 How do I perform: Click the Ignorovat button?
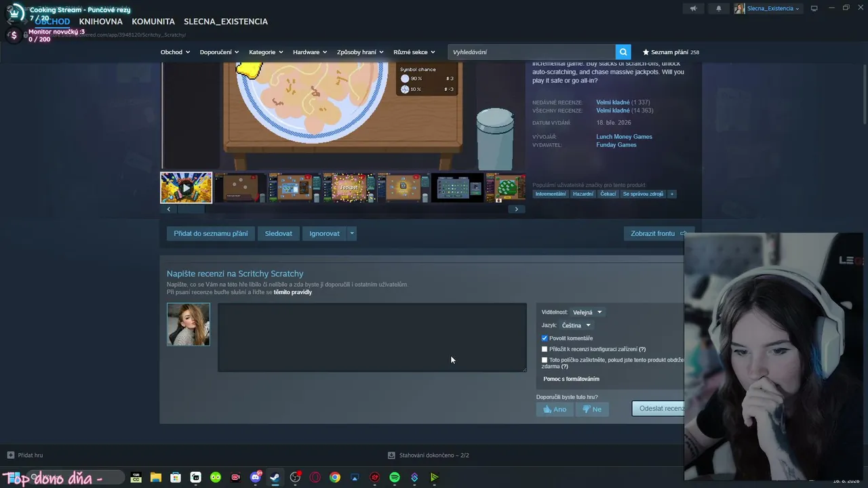[x=324, y=234]
